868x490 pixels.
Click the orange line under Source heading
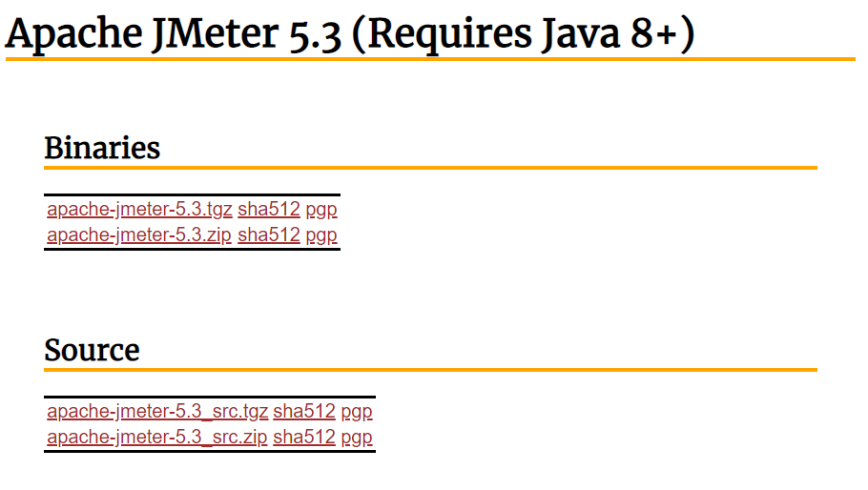430,369
